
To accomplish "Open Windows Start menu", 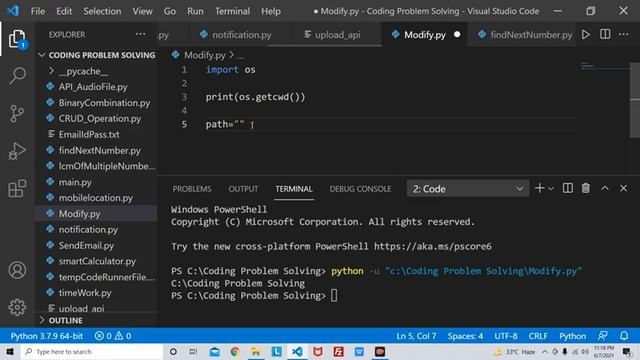I will tap(10, 351).
